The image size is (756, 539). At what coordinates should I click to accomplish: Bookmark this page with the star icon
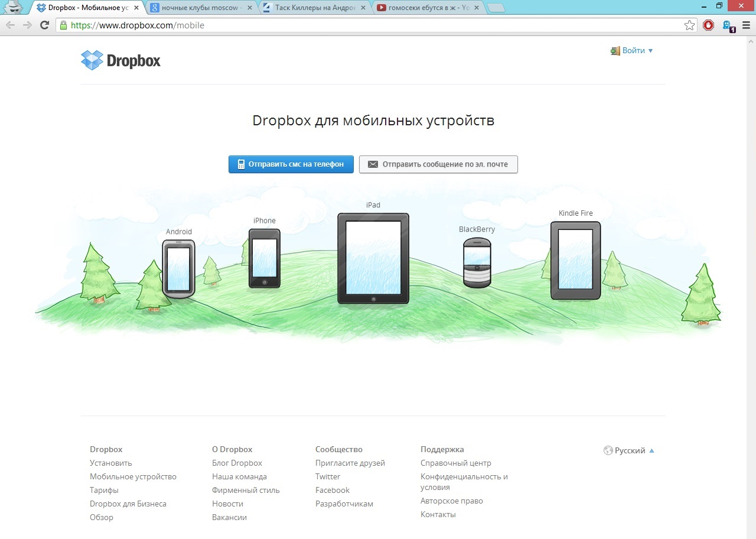coord(689,25)
